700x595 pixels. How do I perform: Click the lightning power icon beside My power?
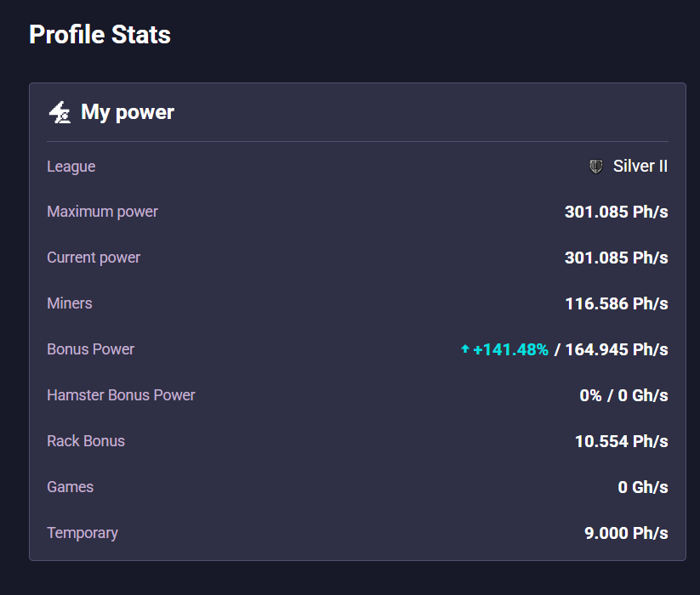pos(60,112)
